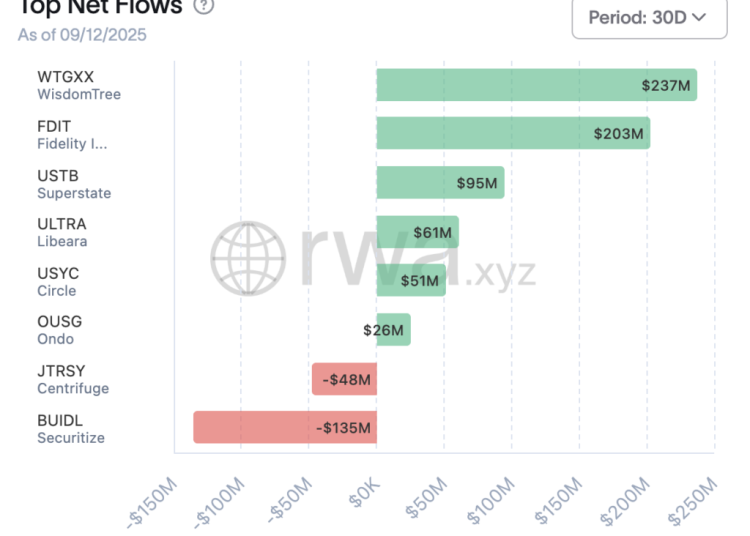Image resolution: width=750 pixels, height=536 pixels.
Task: Click the WTGXX $237M green bar
Action: (536, 85)
